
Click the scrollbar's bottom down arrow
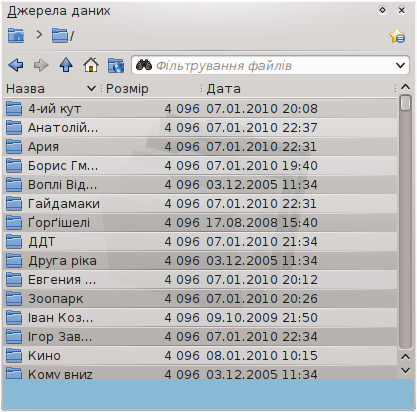pyautogui.click(x=405, y=370)
